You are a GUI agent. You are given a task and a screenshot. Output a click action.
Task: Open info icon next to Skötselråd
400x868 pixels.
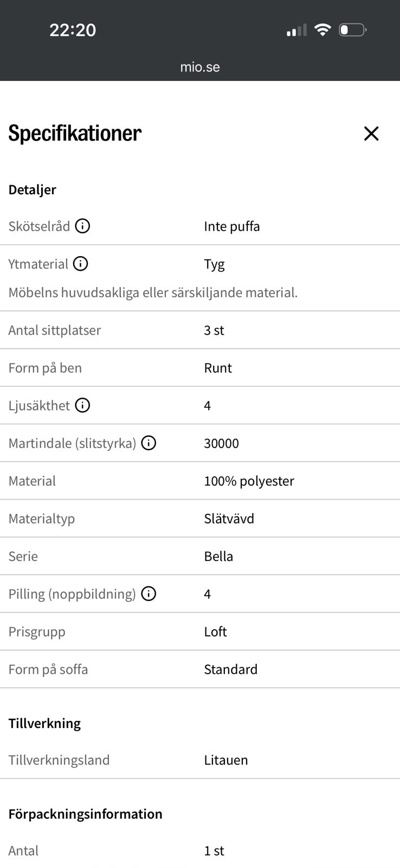82,226
